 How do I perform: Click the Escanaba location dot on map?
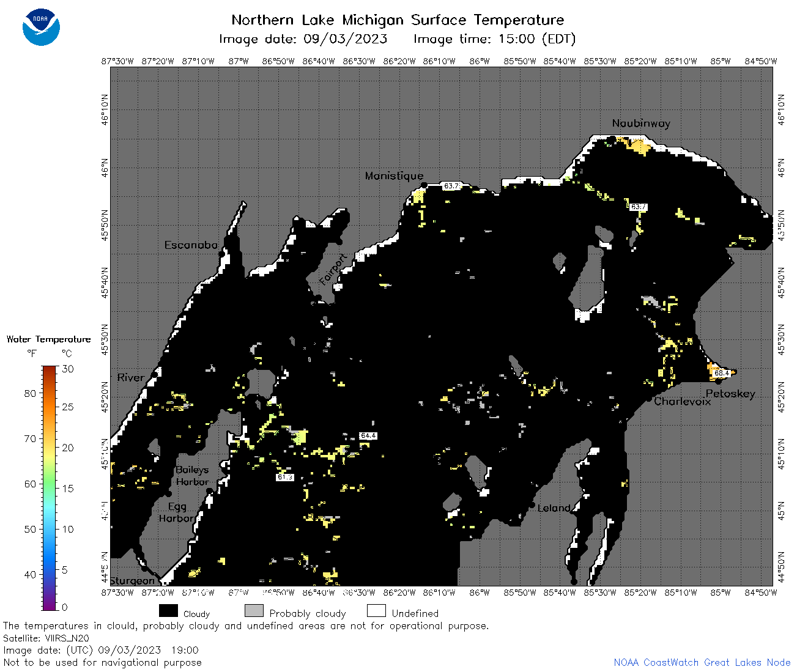coord(221,253)
